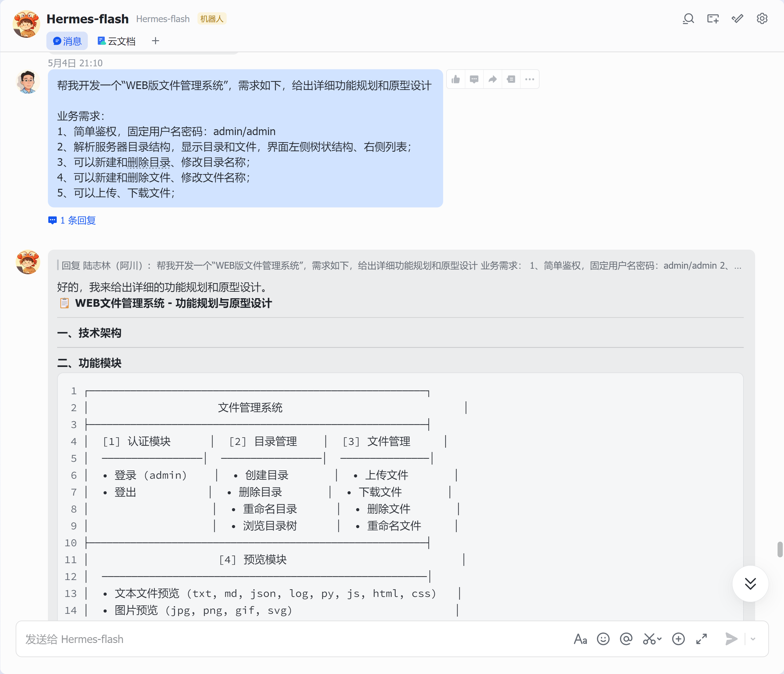
Task: Open the search icon in header
Action: [x=688, y=18]
